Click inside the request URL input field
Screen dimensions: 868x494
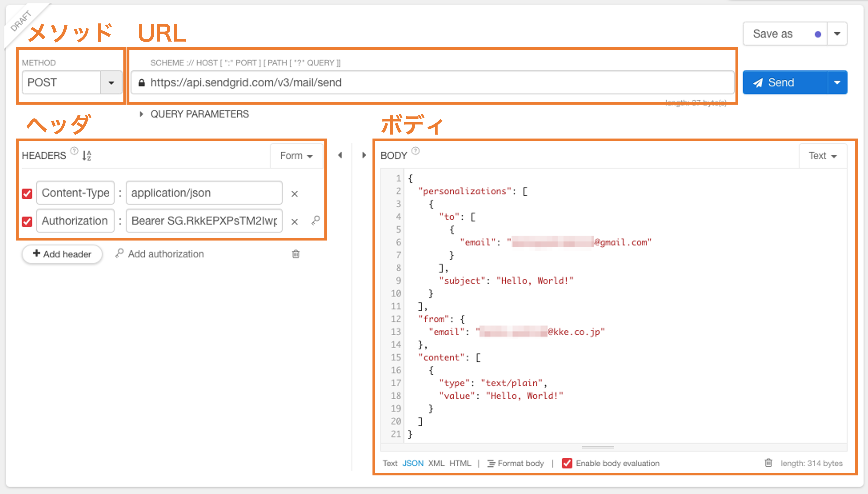(408, 82)
